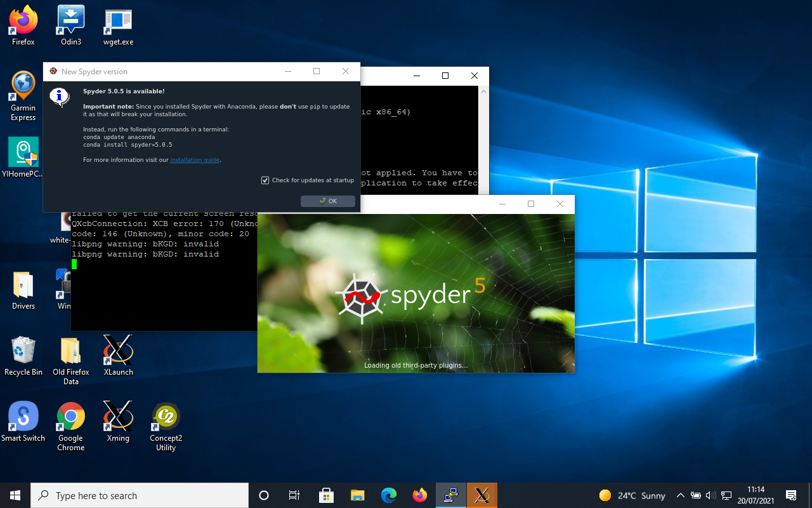This screenshot has width=812, height=508.
Task: Click OK in New Spyder version dialog
Action: click(328, 201)
